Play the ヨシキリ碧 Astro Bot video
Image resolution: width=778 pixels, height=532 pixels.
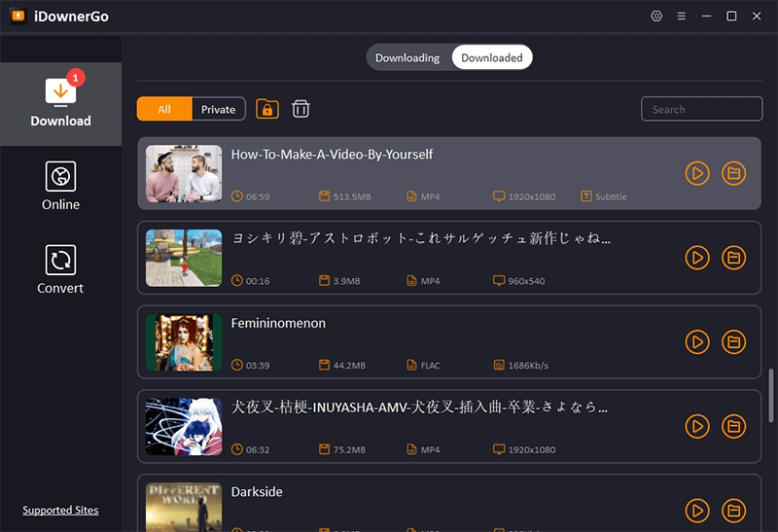[697, 258]
